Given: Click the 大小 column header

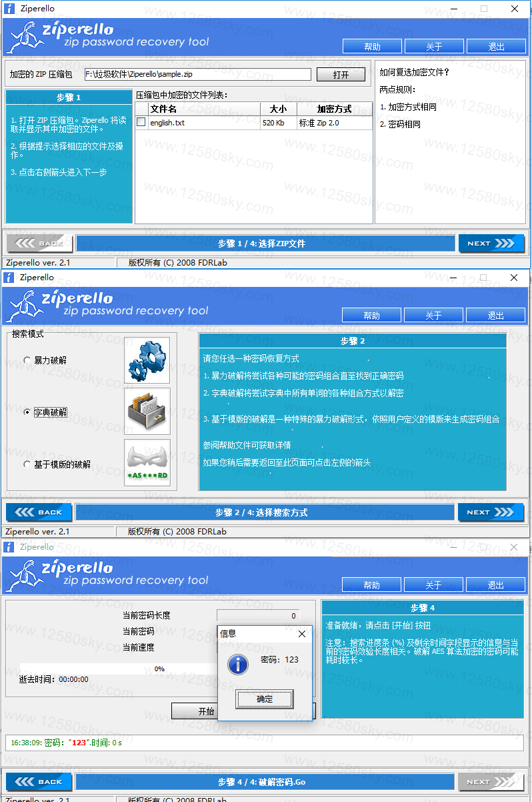Looking at the screenshot, I should pos(279,109).
